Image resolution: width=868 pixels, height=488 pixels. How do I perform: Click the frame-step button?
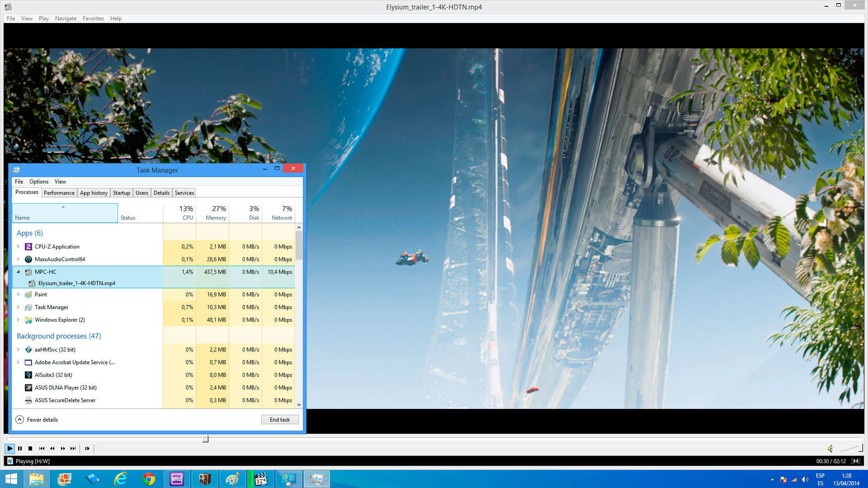click(87, 449)
